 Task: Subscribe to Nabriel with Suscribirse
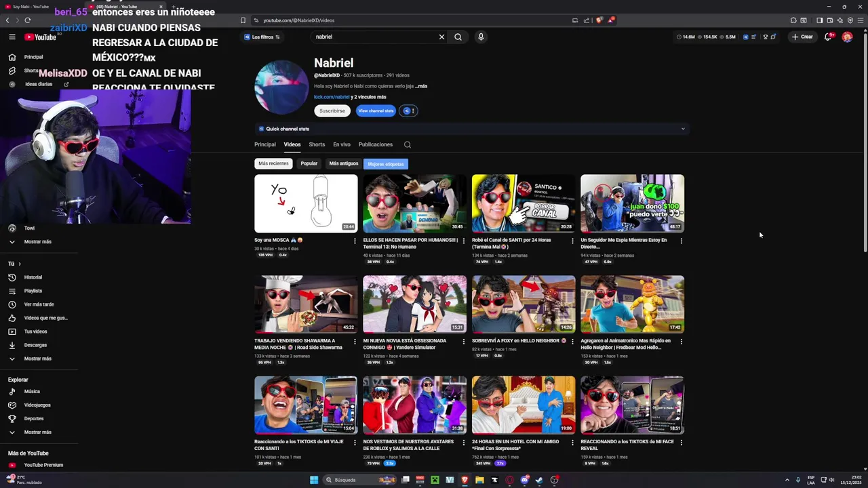332,110
